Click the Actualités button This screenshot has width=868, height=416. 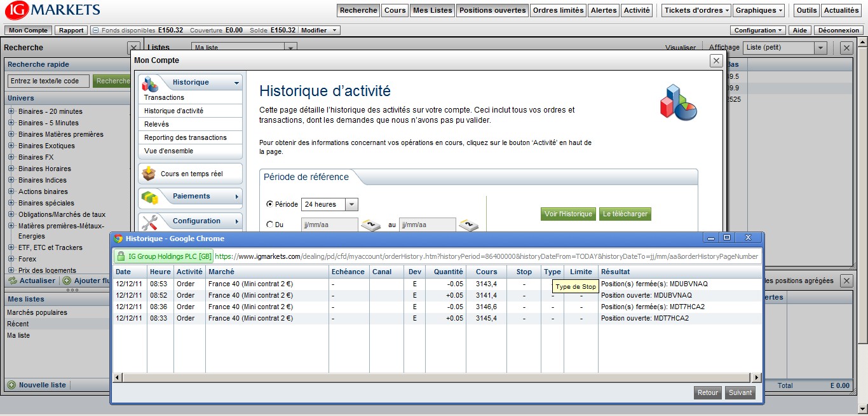(x=841, y=10)
